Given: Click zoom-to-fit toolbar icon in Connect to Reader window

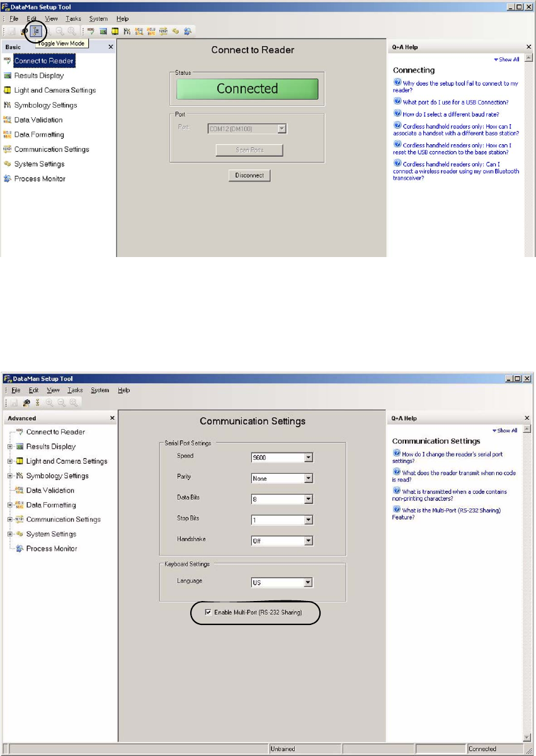Looking at the screenshot, I should pos(72,31).
